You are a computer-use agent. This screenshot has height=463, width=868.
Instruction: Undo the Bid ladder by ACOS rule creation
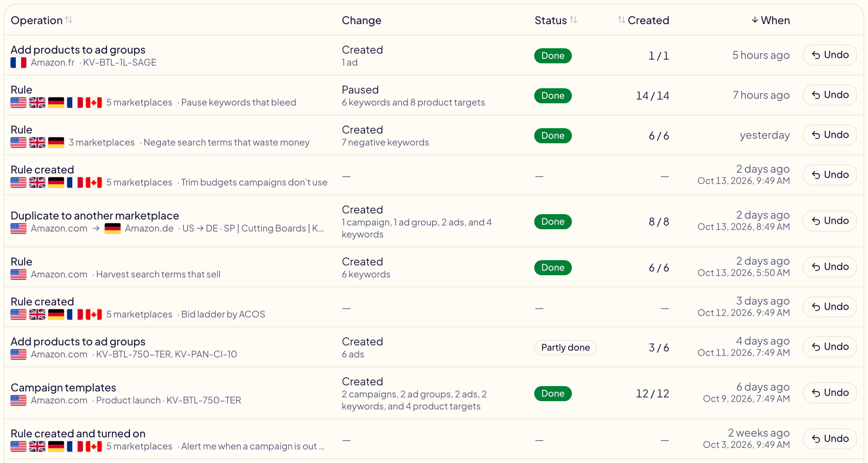830,307
